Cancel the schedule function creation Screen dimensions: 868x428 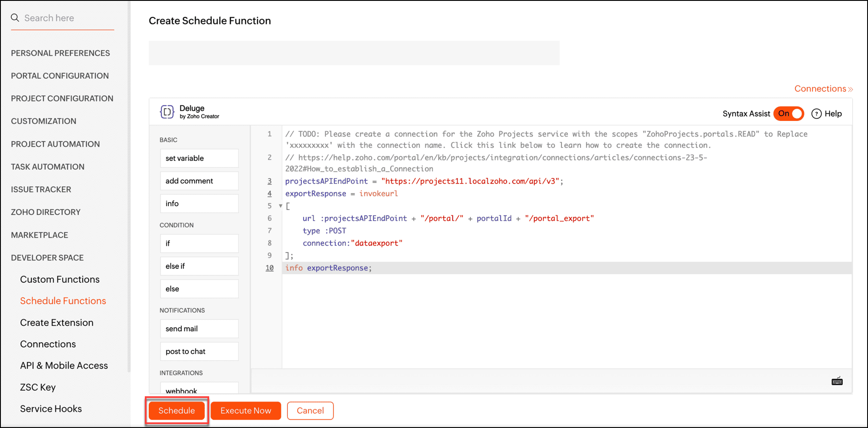310,411
